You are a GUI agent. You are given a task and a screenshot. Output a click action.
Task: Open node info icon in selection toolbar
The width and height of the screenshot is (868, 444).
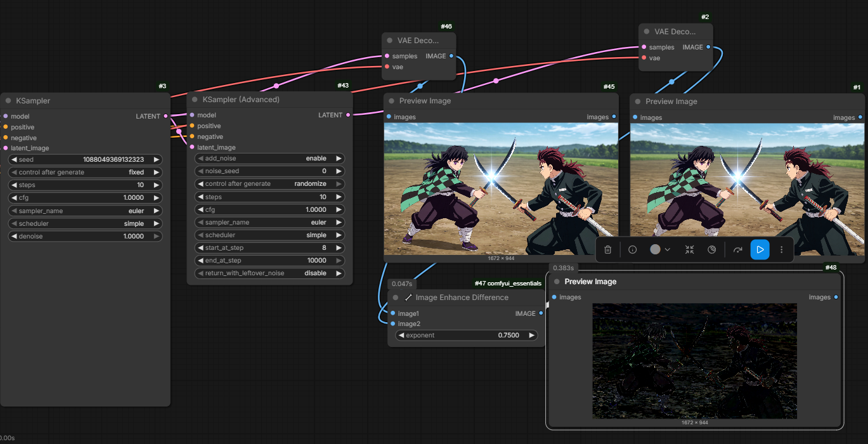coord(632,250)
